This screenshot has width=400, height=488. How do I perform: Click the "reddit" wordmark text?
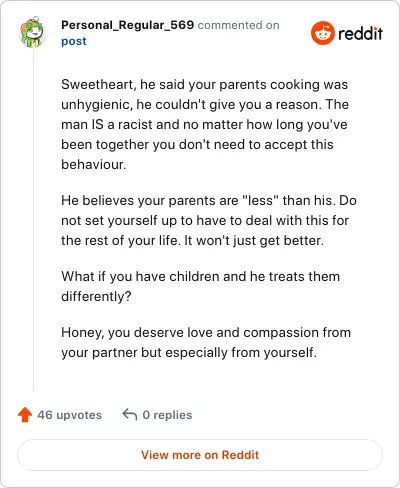pyautogui.click(x=361, y=33)
